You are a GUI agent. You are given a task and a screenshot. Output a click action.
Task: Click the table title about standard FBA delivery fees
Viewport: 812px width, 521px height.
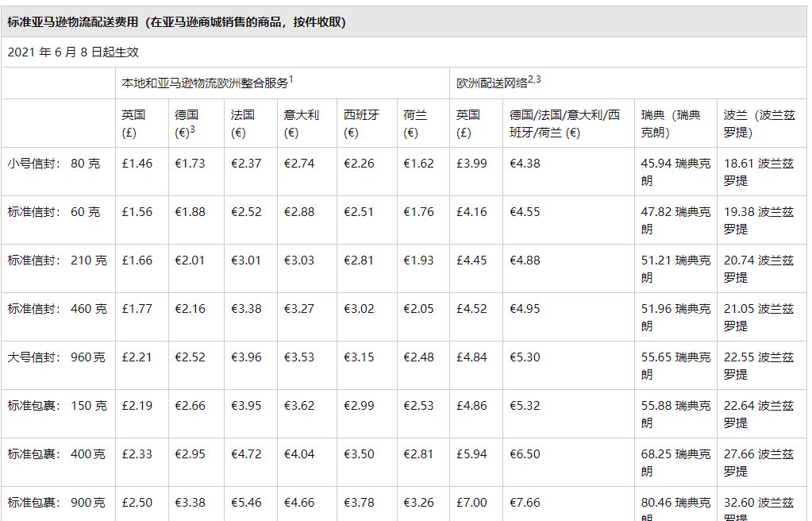pos(176,21)
